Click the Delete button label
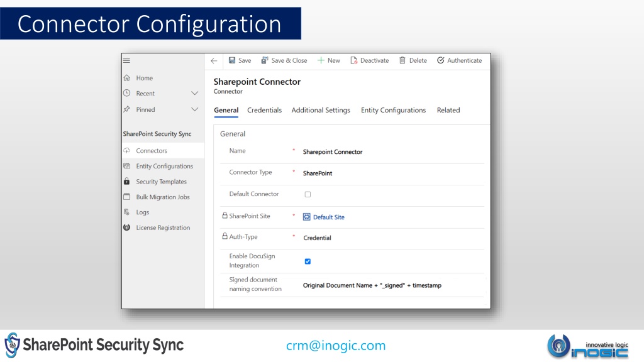Viewport: 644px width, 362px height. (x=418, y=60)
